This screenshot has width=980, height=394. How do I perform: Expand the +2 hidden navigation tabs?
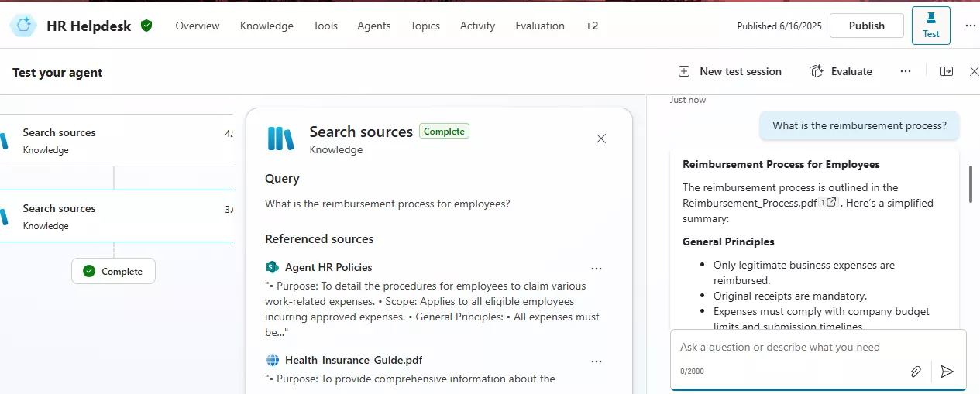pos(591,26)
